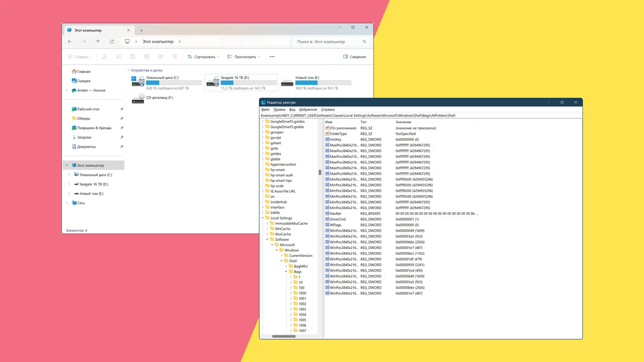644x362 pixels.
Task: Collapse Этот компьютер in sidebar tree
Action: (x=67, y=165)
